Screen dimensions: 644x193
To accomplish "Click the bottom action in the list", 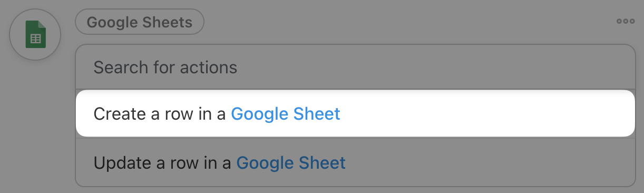I will (355, 162).
